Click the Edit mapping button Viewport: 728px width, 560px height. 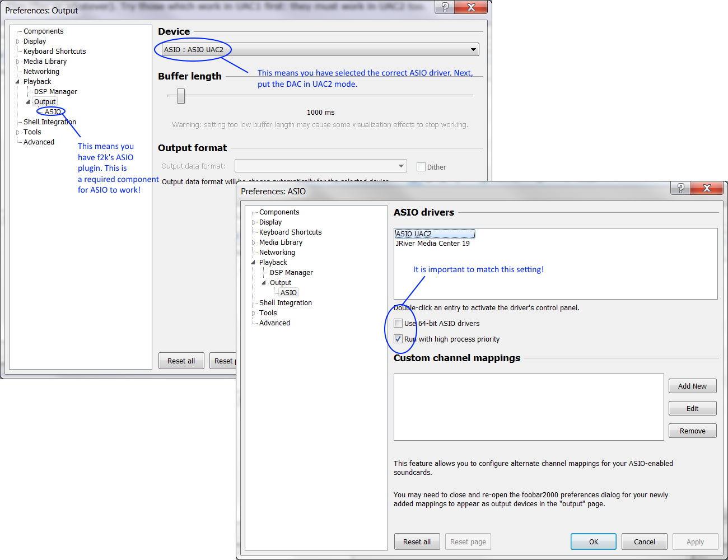point(692,408)
